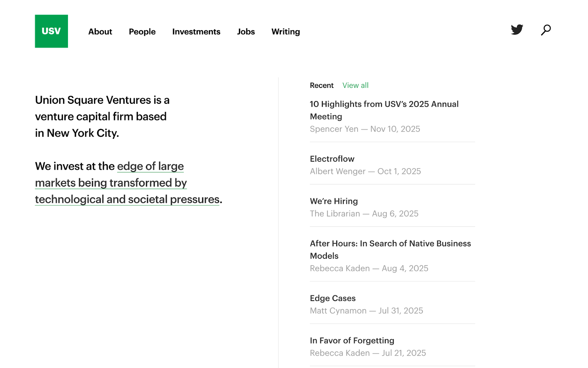Open the investment thesis link starting 'edge of large'
The image size is (588, 368).
(129, 183)
